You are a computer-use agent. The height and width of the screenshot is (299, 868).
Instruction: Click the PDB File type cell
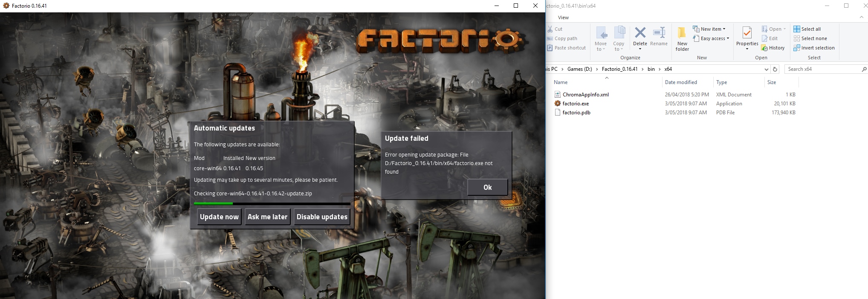pos(725,113)
